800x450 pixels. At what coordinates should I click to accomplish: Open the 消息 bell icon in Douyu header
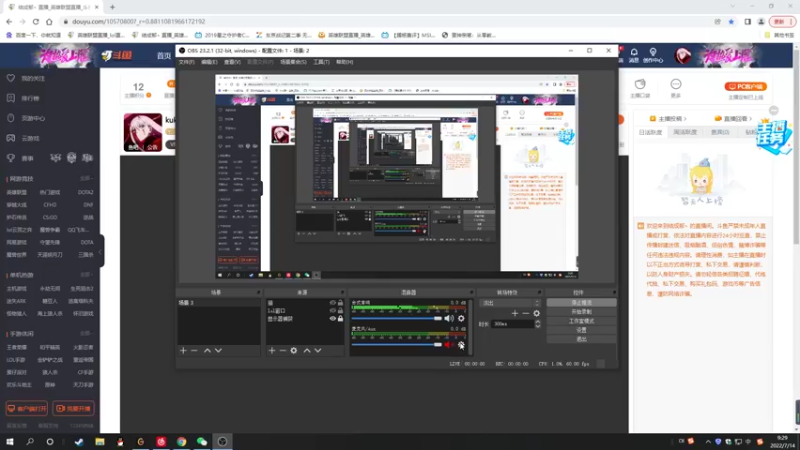tap(634, 55)
